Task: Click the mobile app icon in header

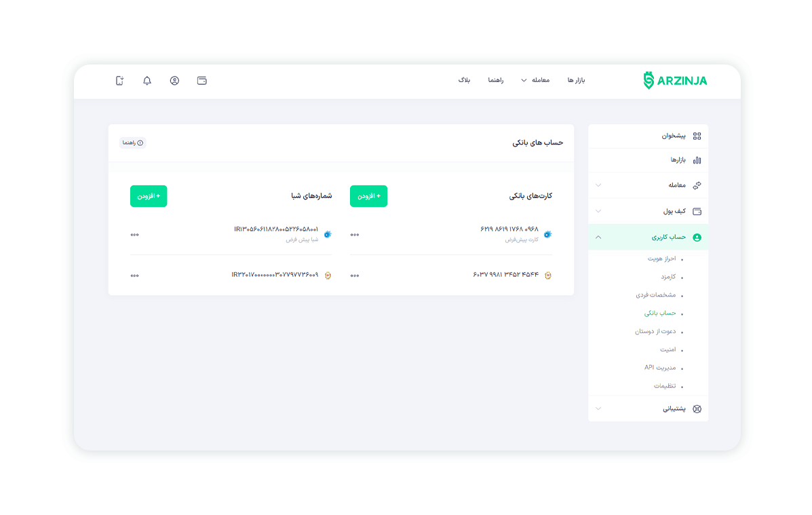Action: tap(119, 80)
